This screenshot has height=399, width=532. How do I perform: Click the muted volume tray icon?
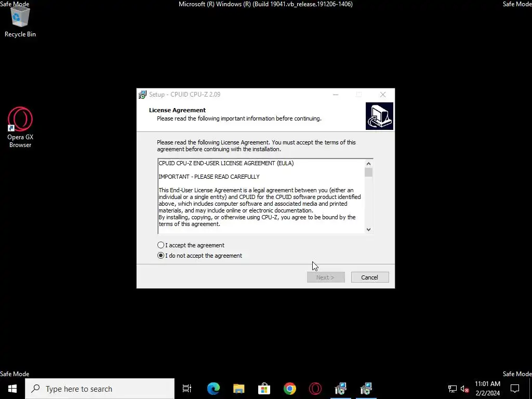pyautogui.click(x=465, y=389)
